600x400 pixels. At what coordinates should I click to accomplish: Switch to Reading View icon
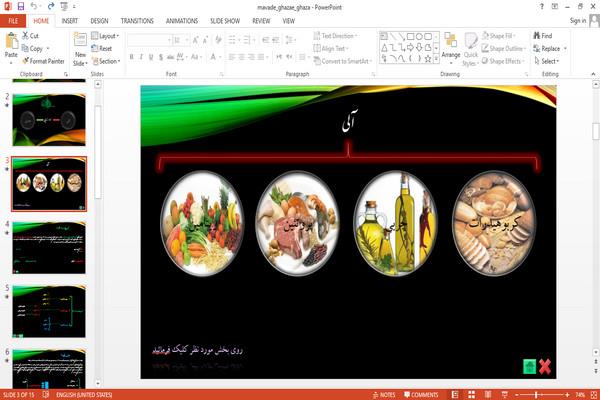[488, 395]
